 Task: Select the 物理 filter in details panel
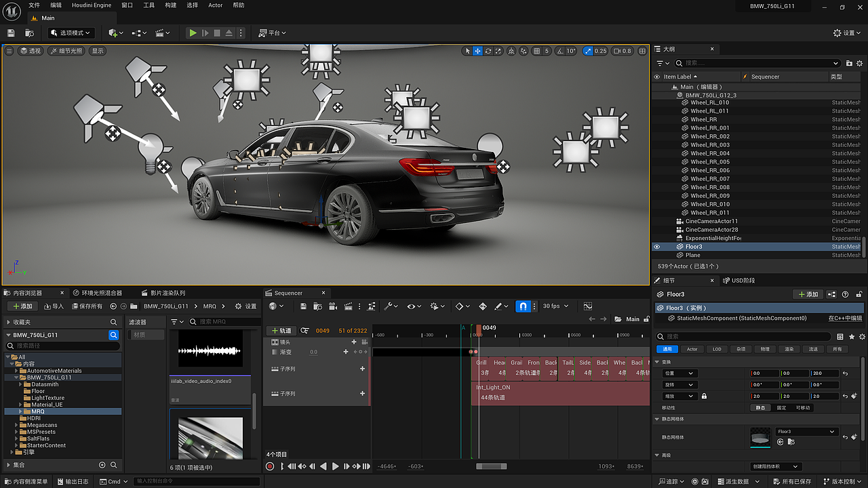tap(765, 349)
